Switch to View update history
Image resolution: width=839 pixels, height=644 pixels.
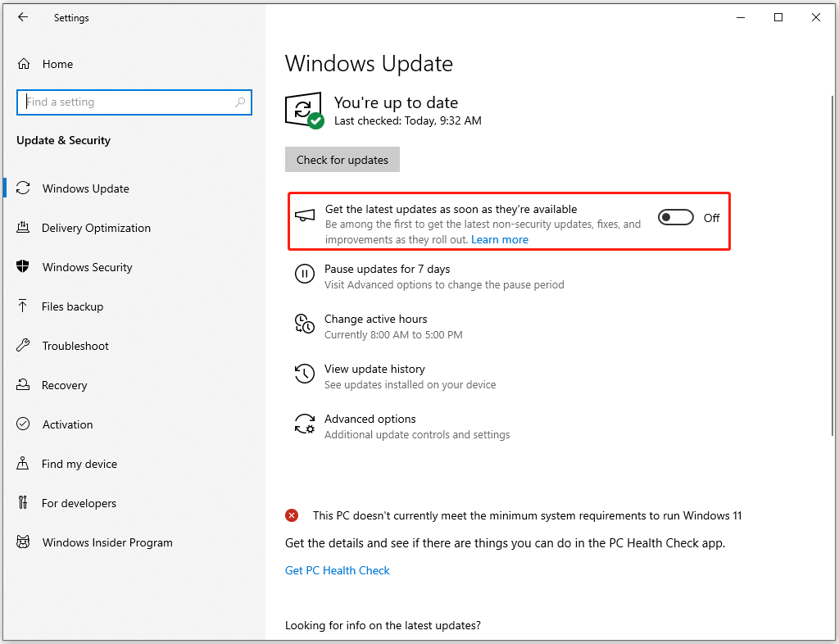click(x=374, y=369)
